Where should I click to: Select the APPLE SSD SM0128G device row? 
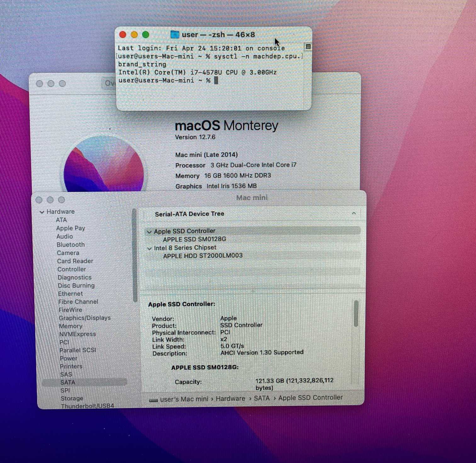click(253, 239)
